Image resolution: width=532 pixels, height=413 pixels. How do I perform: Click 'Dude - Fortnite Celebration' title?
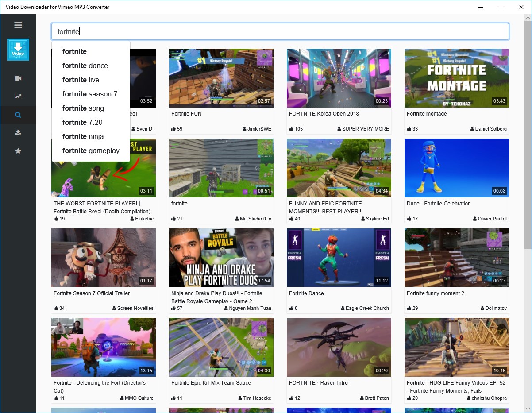click(x=439, y=204)
